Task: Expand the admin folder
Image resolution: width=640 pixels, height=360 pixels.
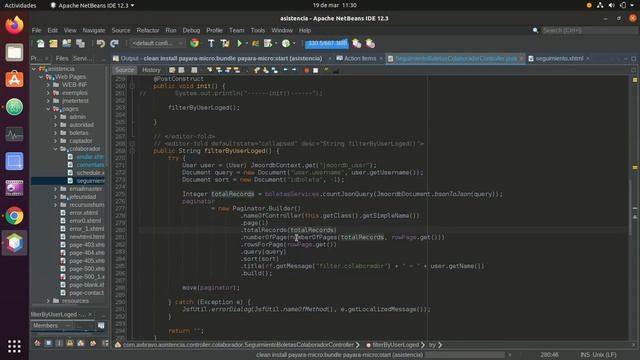Action: point(56,117)
